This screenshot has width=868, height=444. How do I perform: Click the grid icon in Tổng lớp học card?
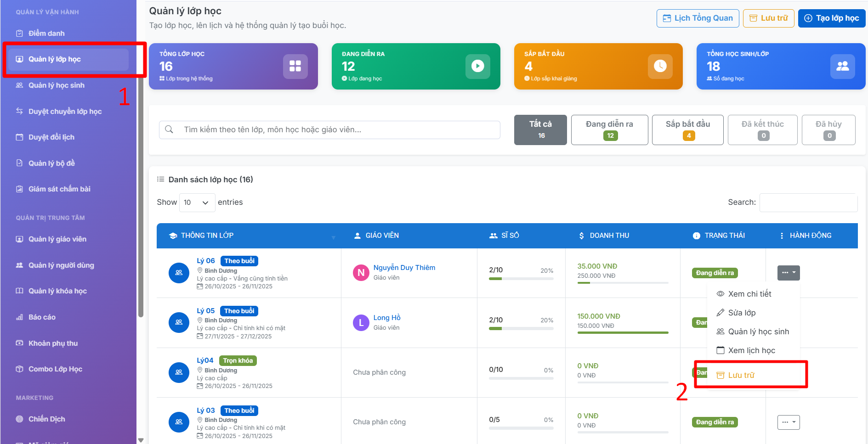pos(295,66)
